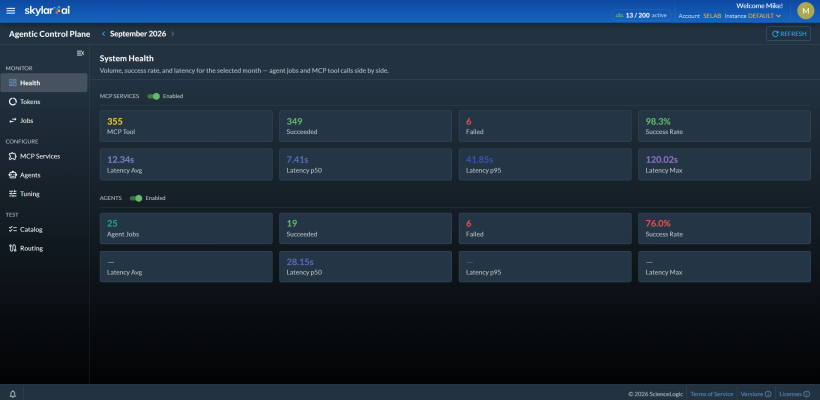
Task: Click the 25 Agent Jobs card
Action: [x=186, y=228]
